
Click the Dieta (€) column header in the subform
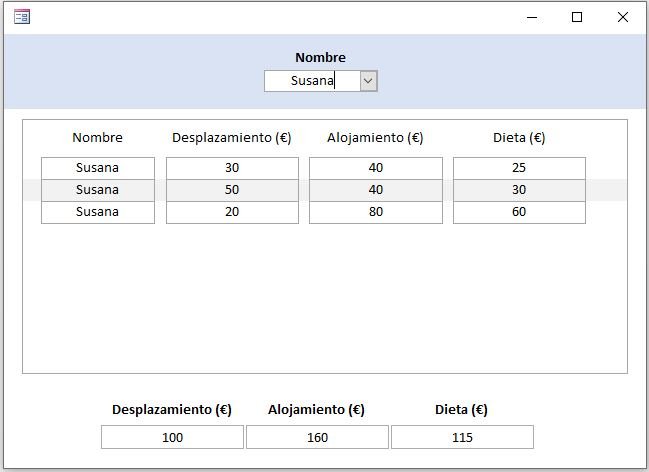519,137
